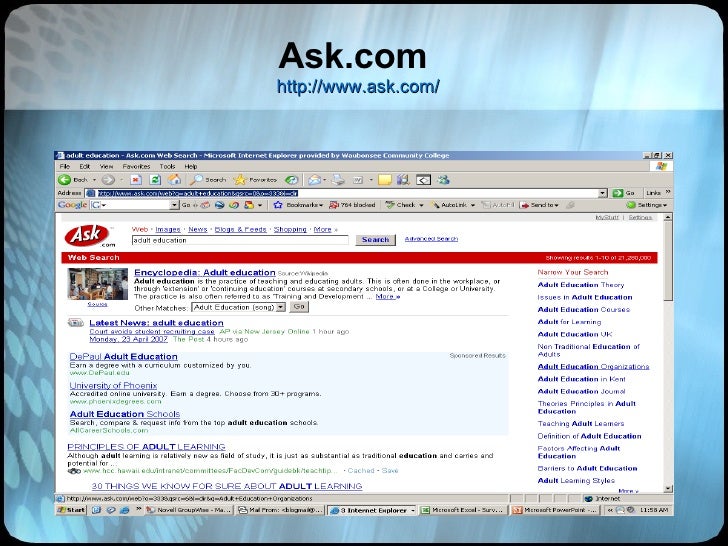The width and height of the screenshot is (728, 546).
Task: Expand the 3 Internet Explorer taskbar group
Action: pyautogui.click(x=413, y=510)
